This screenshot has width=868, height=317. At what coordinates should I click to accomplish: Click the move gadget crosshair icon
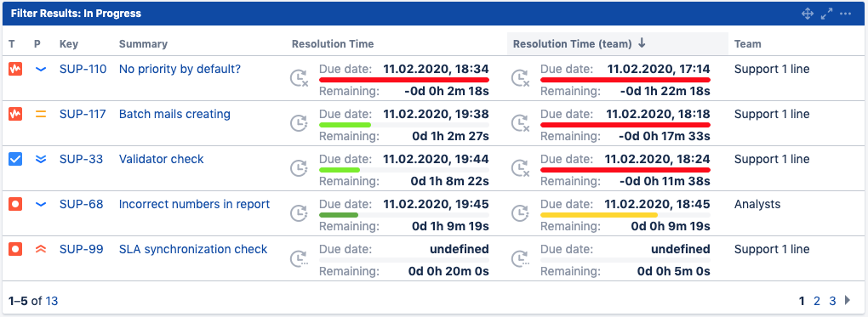(x=808, y=14)
